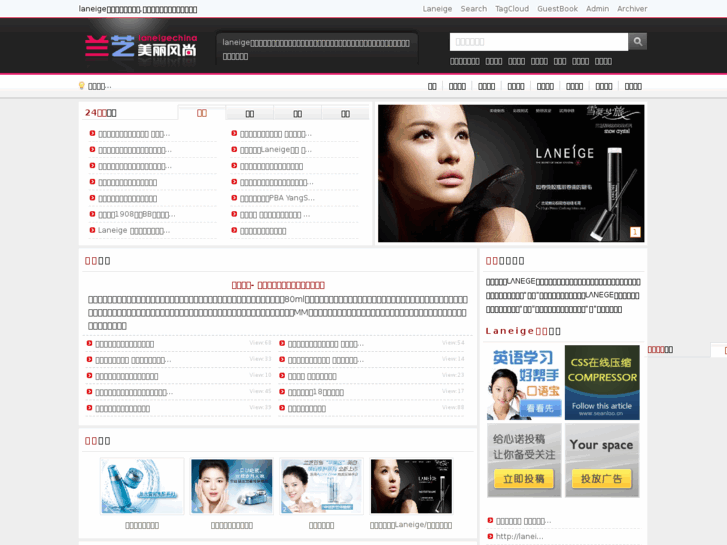Click first hot keyword link under search box

click(465, 61)
